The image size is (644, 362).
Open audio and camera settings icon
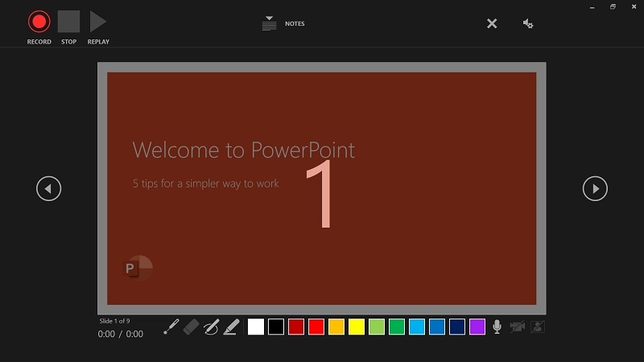(528, 23)
